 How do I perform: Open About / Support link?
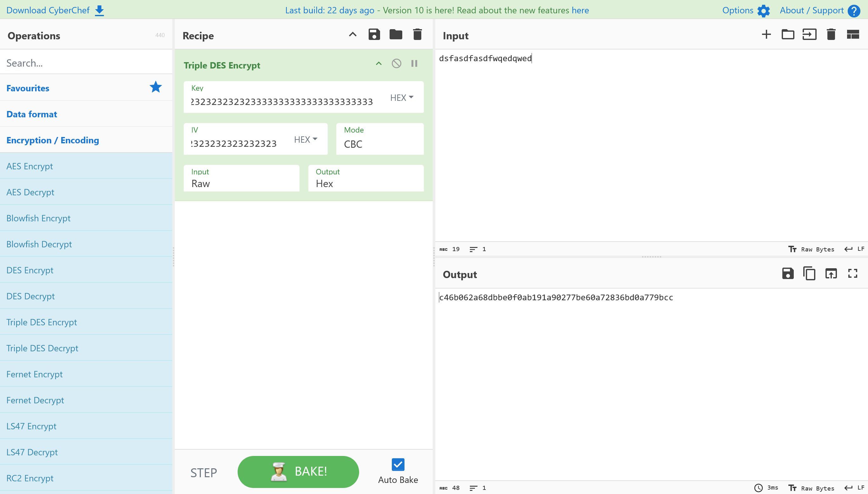(x=812, y=10)
